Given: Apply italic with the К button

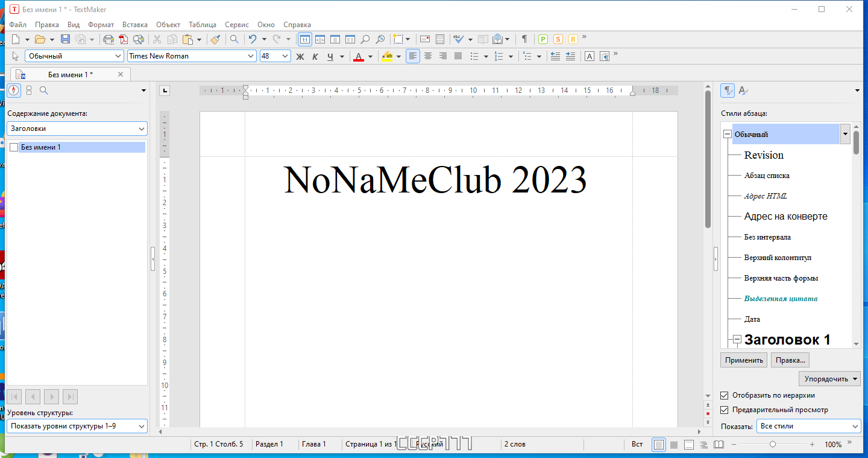Looking at the screenshot, I should pyautogui.click(x=315, y=56).
